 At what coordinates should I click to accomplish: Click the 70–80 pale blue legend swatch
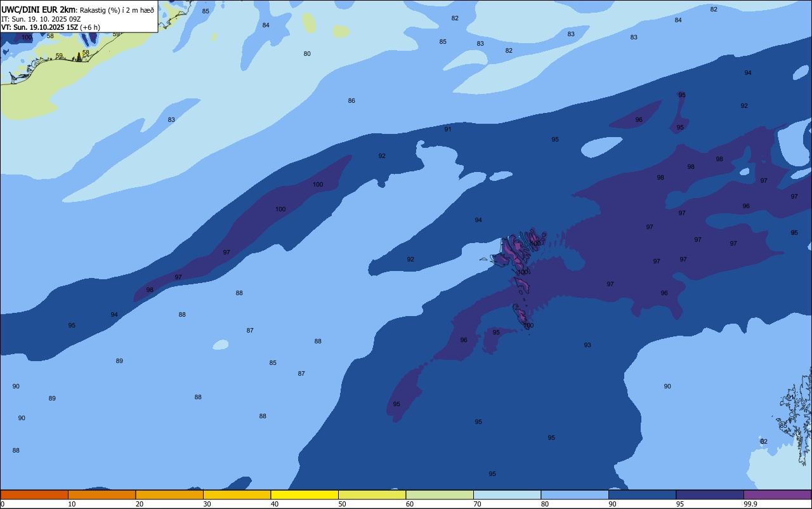(507, 494)
